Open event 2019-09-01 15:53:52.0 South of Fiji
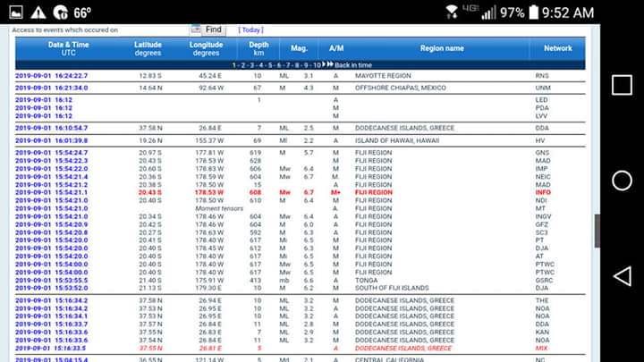Image resolution: width=644 pixels, height=362 pixels. (51, 288)
